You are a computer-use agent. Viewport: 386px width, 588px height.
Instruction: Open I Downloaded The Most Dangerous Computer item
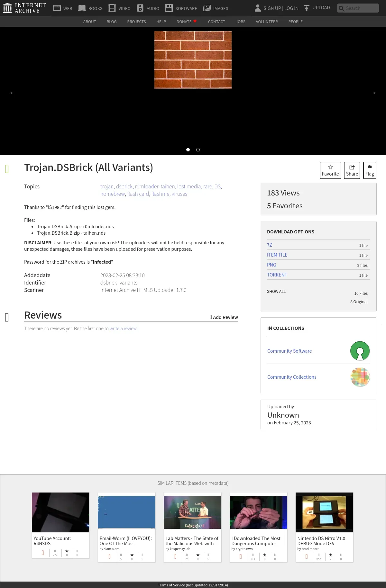coord(258,527)
